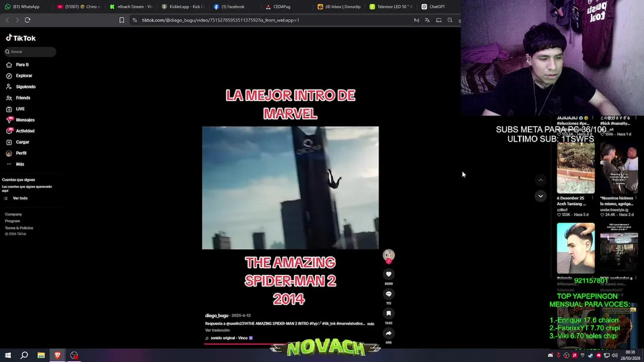This screenshot has height=362, width=644.
Task: Click the translate page icon
Action: tap(427, 20)
